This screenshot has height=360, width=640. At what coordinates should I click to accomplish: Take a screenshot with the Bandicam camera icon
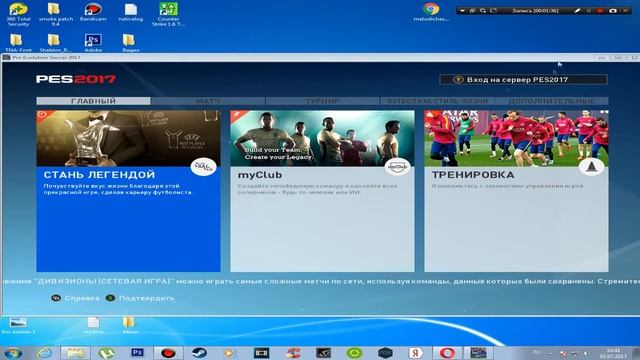tap(613, 11)
